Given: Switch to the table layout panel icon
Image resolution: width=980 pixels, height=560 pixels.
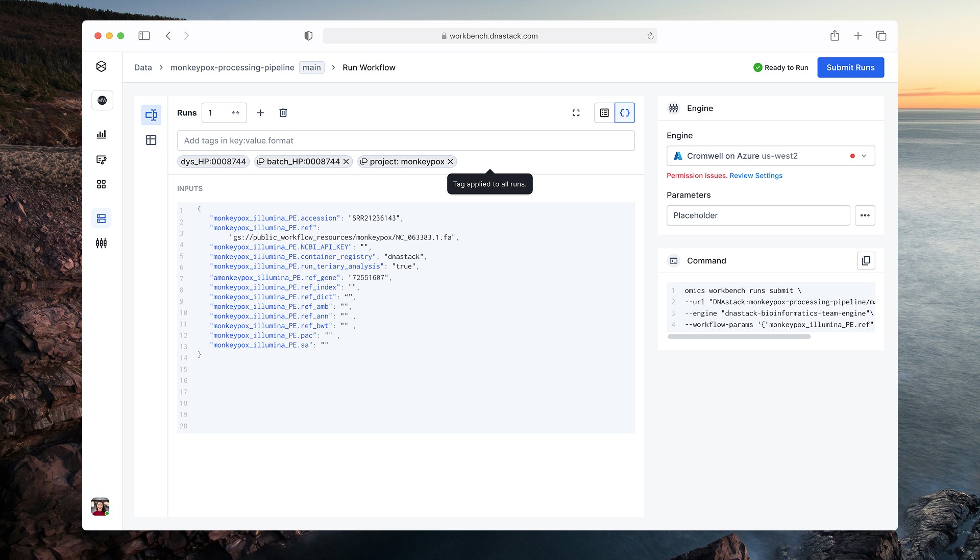Looking at the screenshot, I should coord(151,140).
